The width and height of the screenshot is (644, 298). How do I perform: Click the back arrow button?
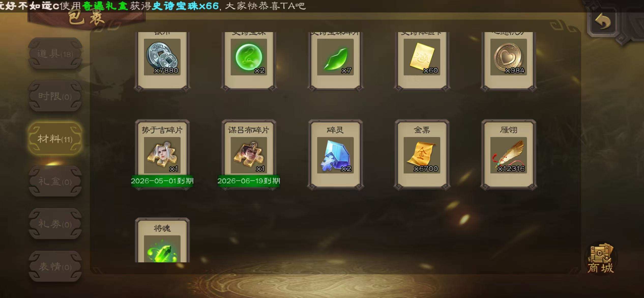click(602, 22)
